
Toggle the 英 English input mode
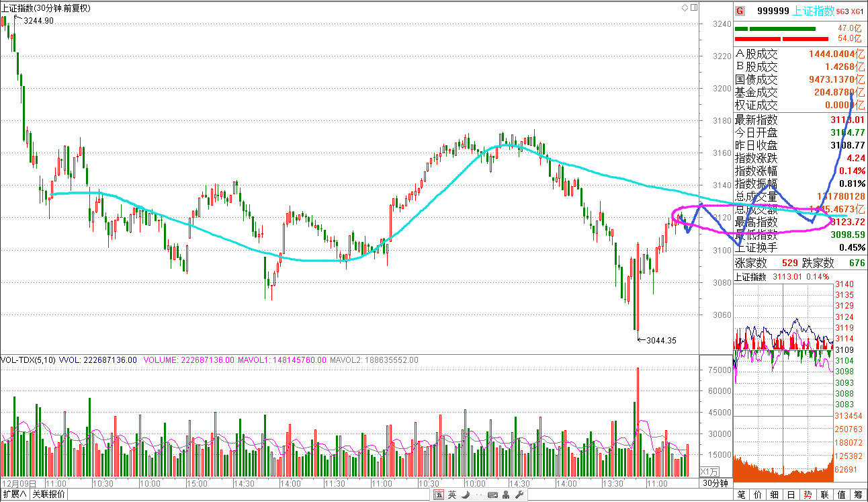451,495
